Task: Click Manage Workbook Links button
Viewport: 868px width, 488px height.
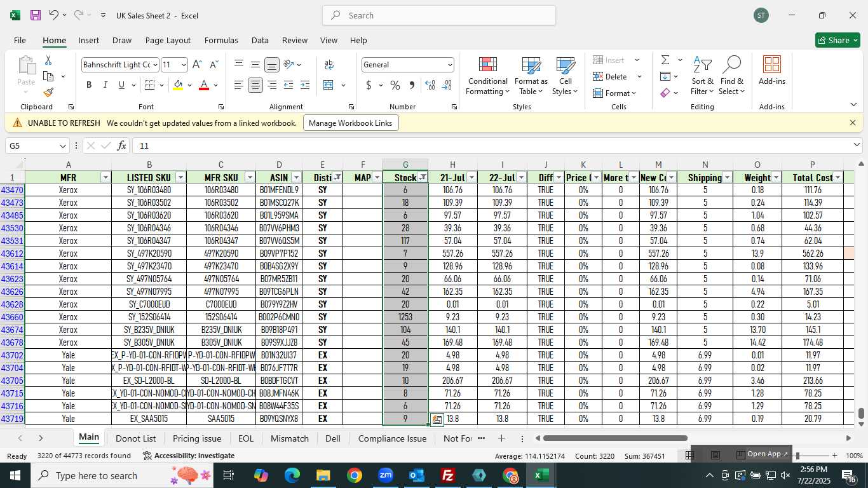Action: (x=351, y=123)
